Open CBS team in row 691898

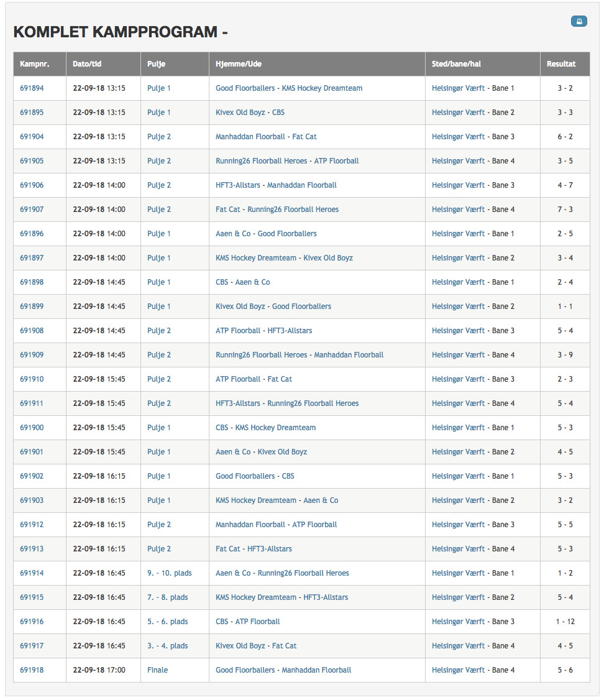222,282
